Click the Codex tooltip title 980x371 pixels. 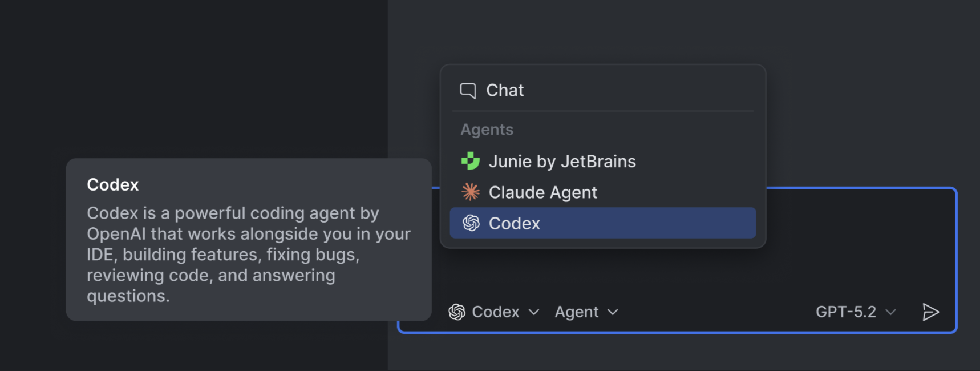(113, 185)
